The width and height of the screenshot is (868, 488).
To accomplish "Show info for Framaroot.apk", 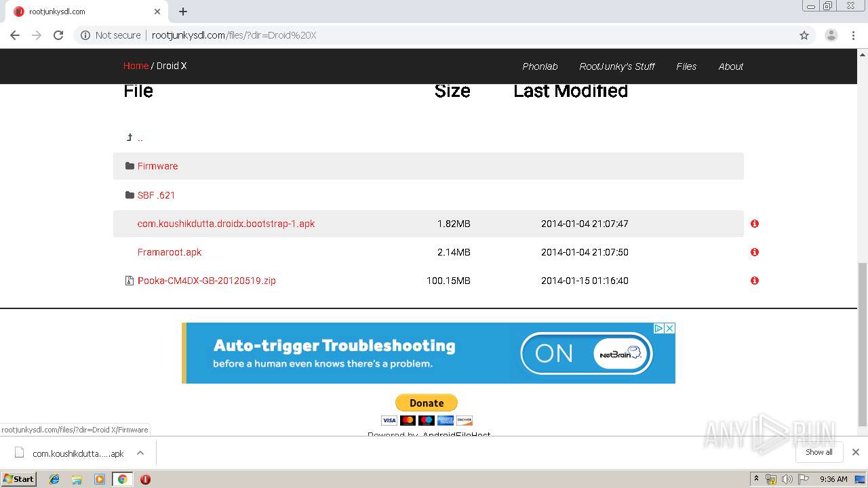I will pos(755,252).
